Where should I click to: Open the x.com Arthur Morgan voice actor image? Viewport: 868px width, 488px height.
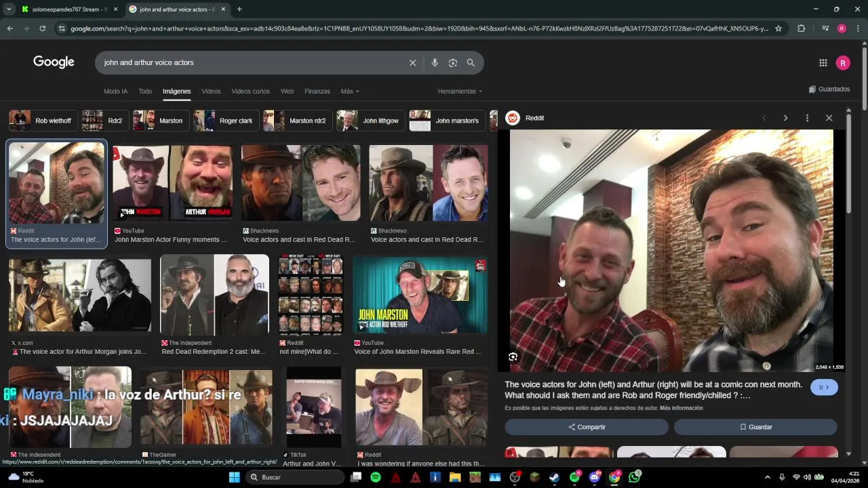coord(80,295)
